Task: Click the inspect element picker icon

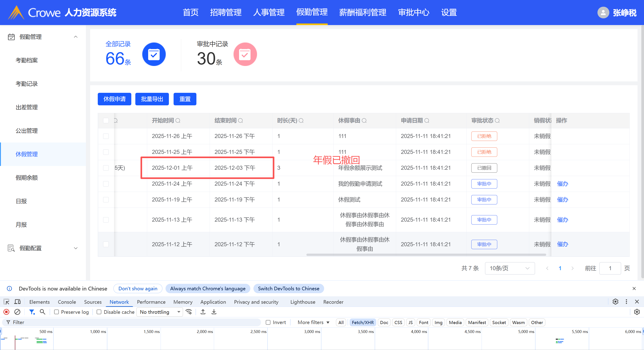Action: [6, 302]
